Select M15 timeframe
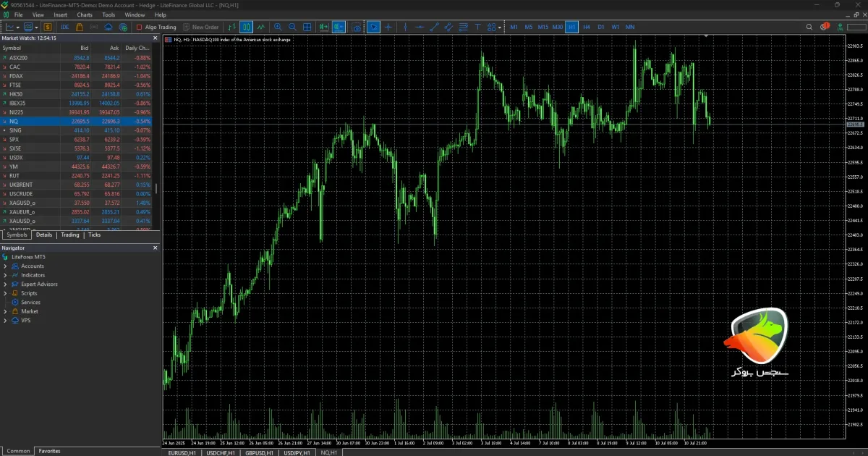This screenshot has width=868, height=456. pos(542,27)
